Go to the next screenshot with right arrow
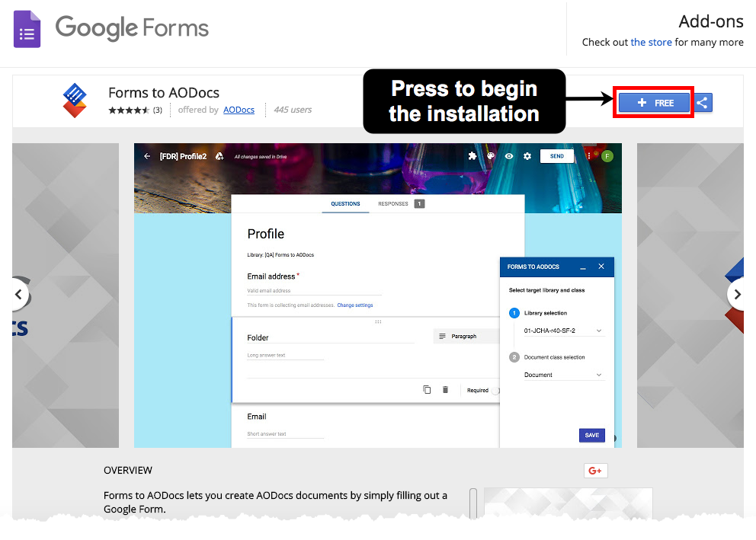The width and height of the screenshot is (756, 540). (x=737, y=294)
